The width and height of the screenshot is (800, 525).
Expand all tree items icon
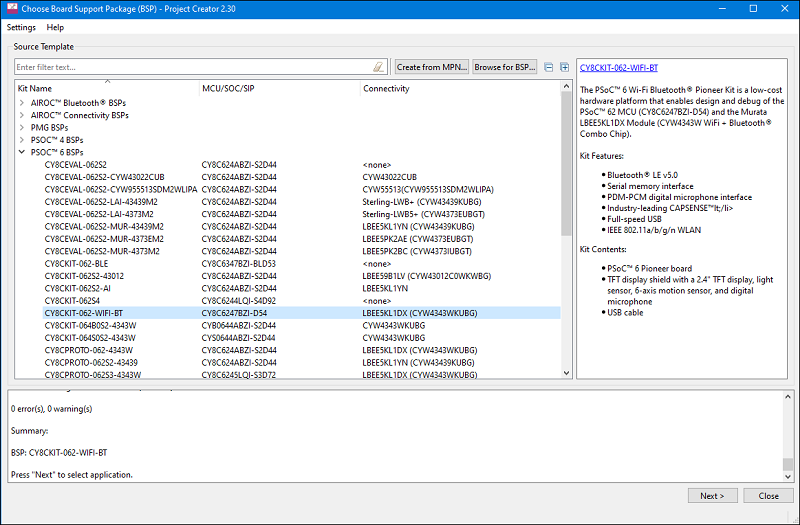coord(564,67)
